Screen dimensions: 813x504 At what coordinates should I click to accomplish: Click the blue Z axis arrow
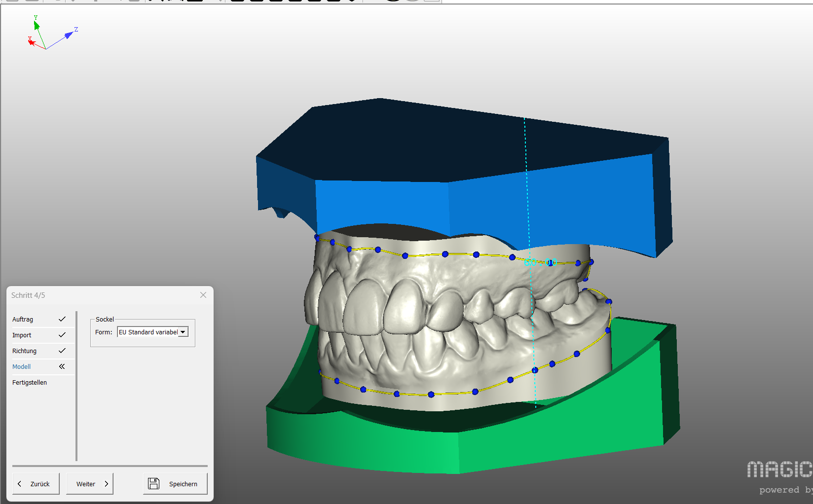[69, 35]
